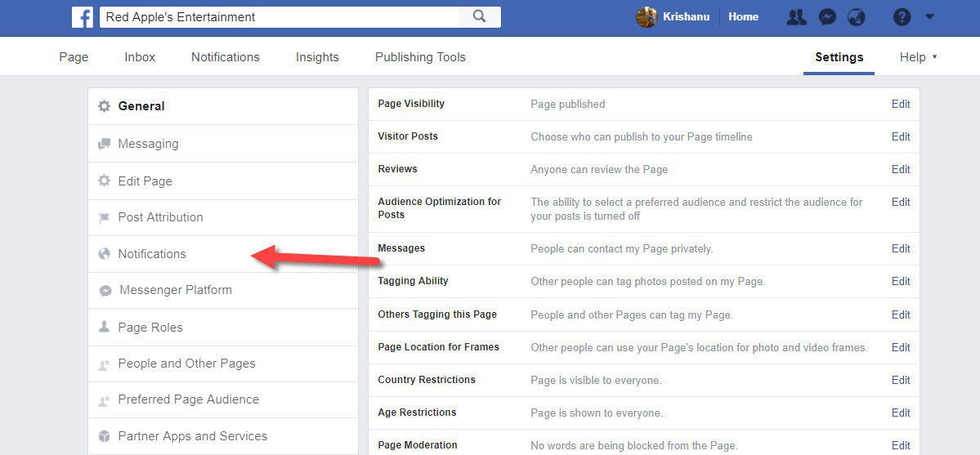Image resolution: width=980 pixels, height=455 pixels.
Task: Open Preferred Page Audience settings
Action: [x=223, y=399]
